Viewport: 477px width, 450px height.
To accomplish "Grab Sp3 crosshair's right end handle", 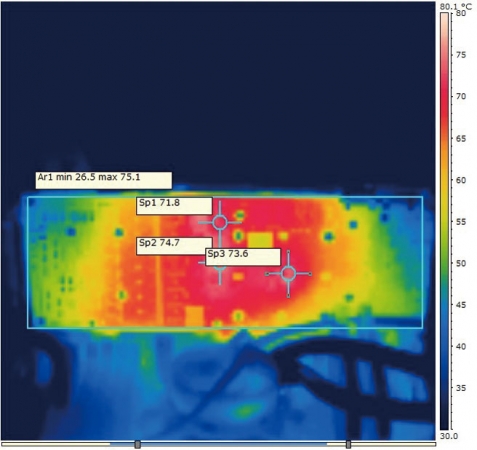I will coord(310,274).
